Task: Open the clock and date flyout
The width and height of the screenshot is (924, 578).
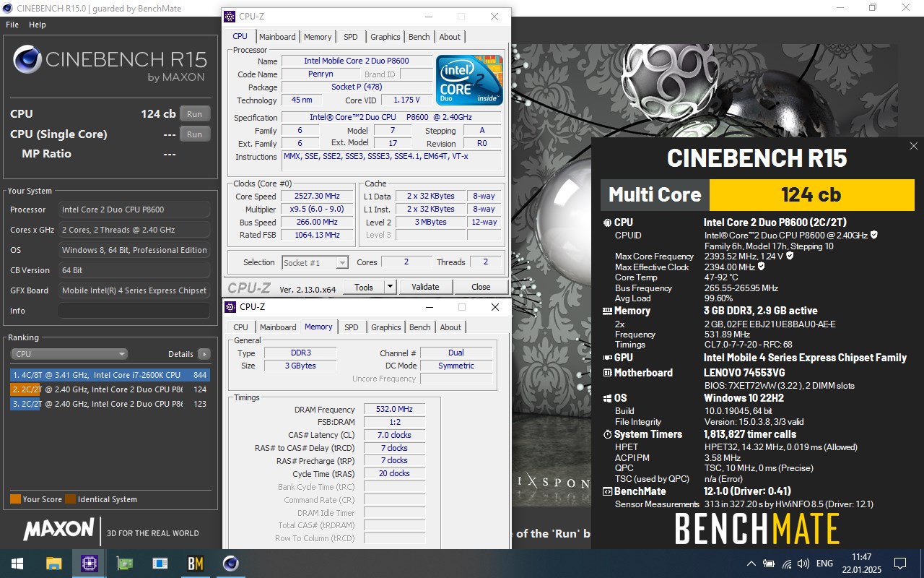Action: click(x=861, y=564)
